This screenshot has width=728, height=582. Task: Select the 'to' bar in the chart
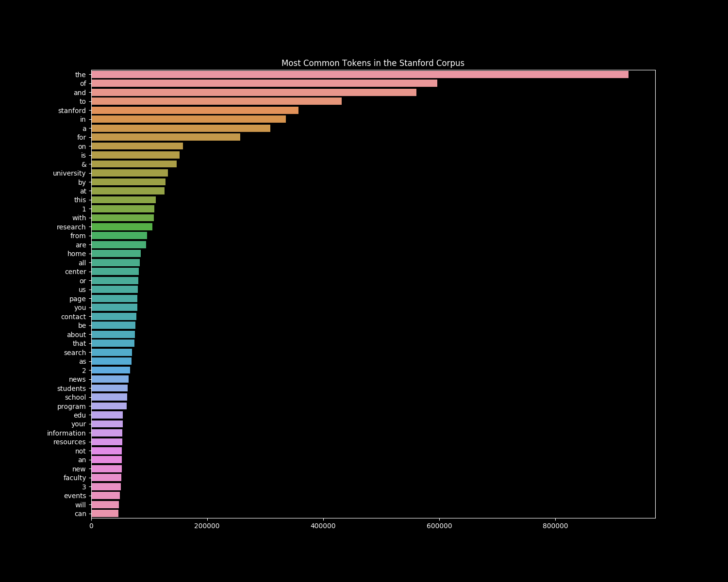tap(216, 101)
